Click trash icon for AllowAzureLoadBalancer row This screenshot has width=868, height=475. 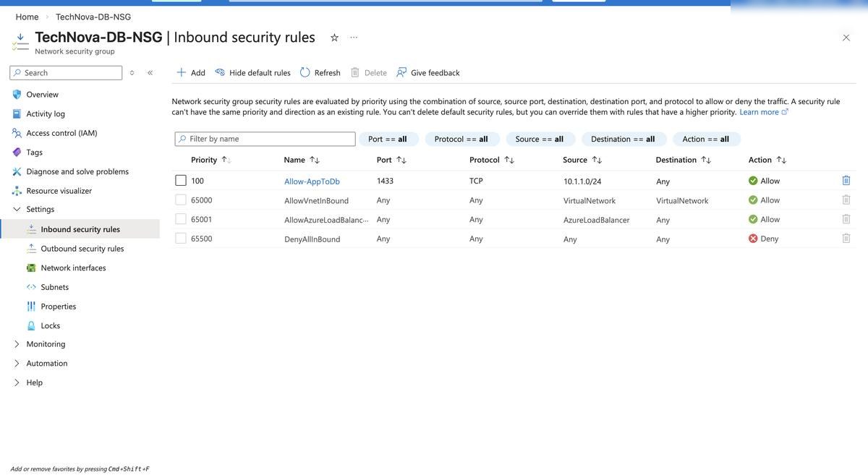pyautogui.click(x=846, y=219)
